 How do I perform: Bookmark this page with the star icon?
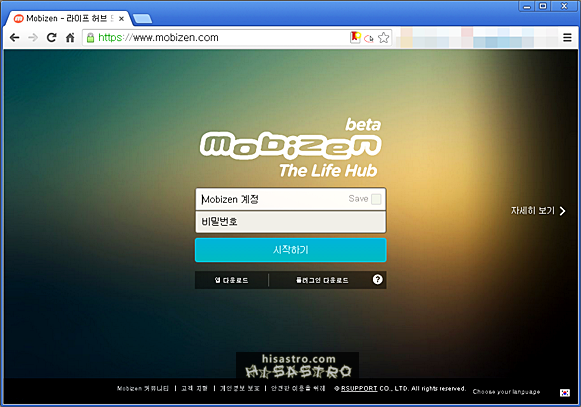pyautogui.click(x=384, y=37)
